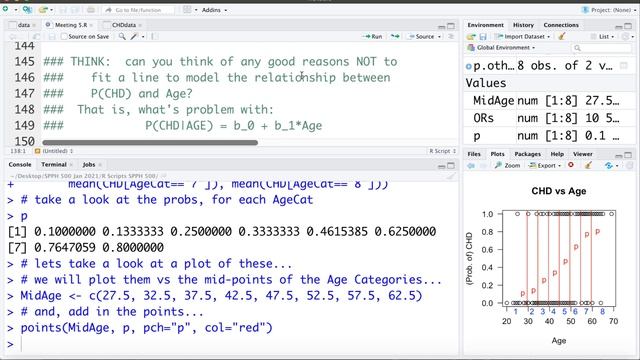Switch to the Environment tab
The width and height of the screenshot is (640, 360).
tap(485, 25)
